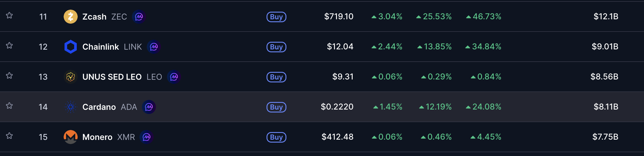Click Buy on the Cardano row
Screen dimensions: 644x156
276,107
